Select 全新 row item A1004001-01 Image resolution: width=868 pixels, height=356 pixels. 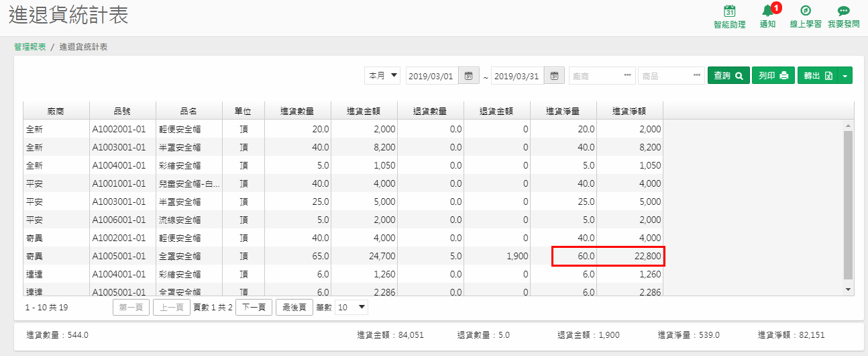123,165
